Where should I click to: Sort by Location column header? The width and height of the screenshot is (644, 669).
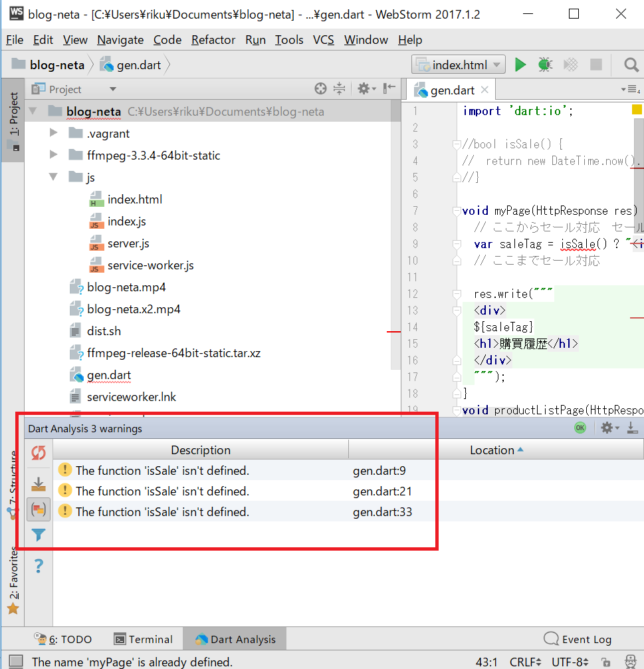[x=496, y=450]
